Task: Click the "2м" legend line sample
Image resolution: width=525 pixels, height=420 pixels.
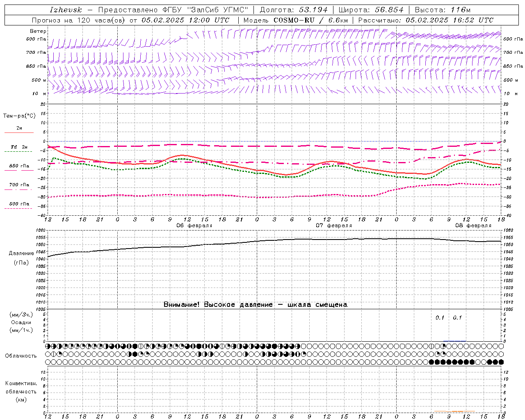Action: click(19, 132)
